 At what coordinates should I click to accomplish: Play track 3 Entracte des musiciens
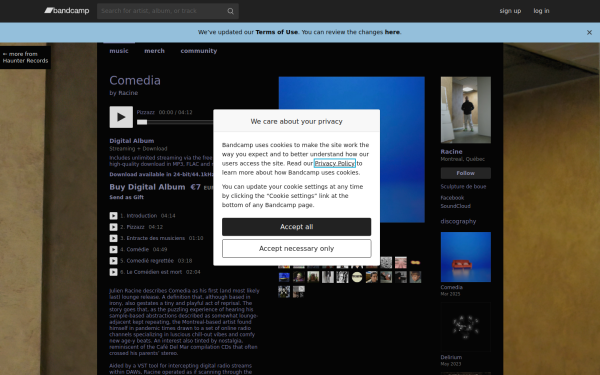click(x=114, y=238)
